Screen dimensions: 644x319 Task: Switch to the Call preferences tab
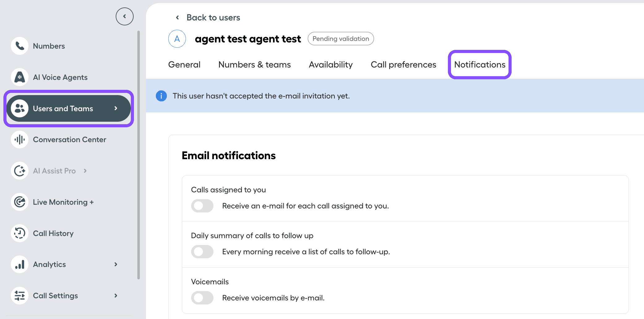pos(403,64)
